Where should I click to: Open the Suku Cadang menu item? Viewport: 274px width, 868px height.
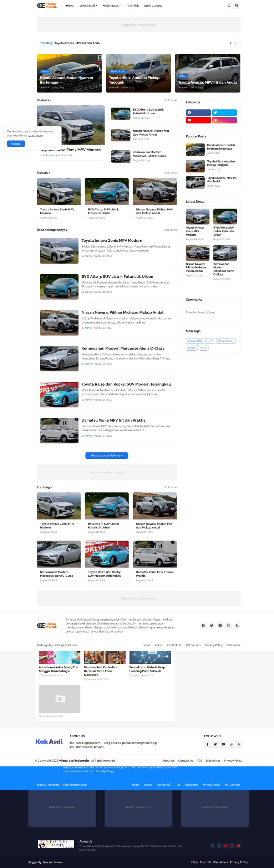153,6
